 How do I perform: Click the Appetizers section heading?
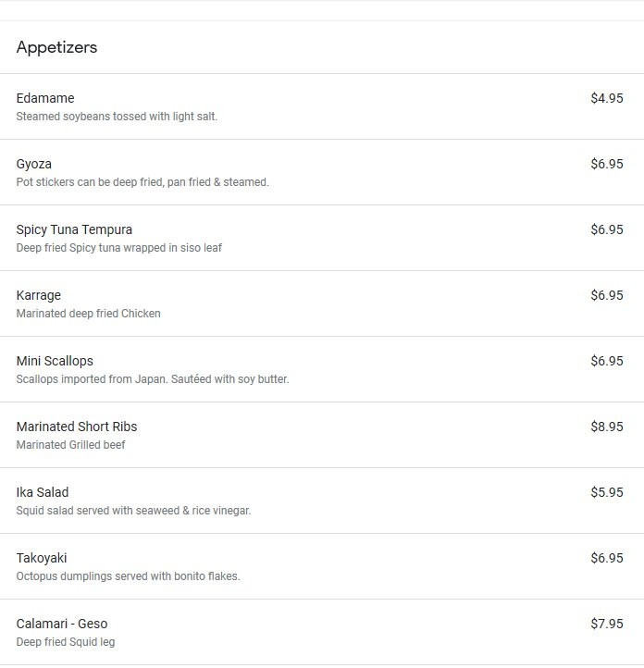56,47
